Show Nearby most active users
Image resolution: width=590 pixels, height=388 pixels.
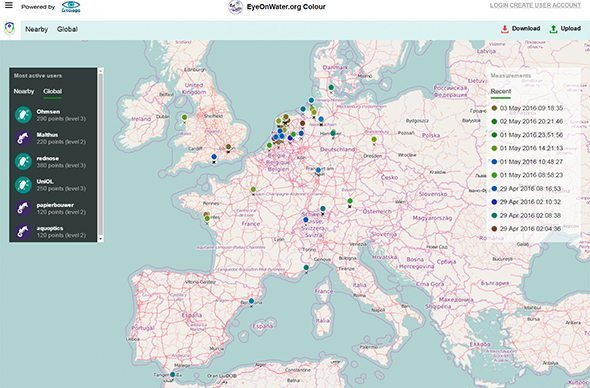[x=24, y=91]
